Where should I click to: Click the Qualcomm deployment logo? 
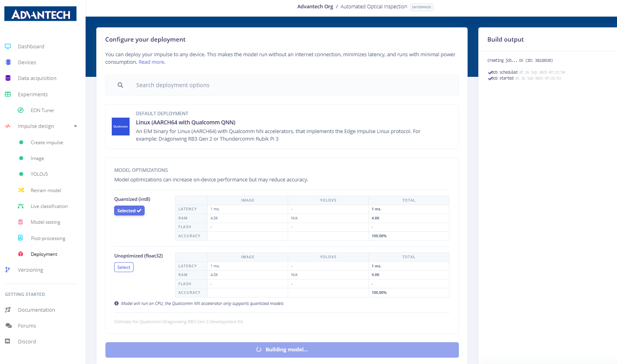120,126
